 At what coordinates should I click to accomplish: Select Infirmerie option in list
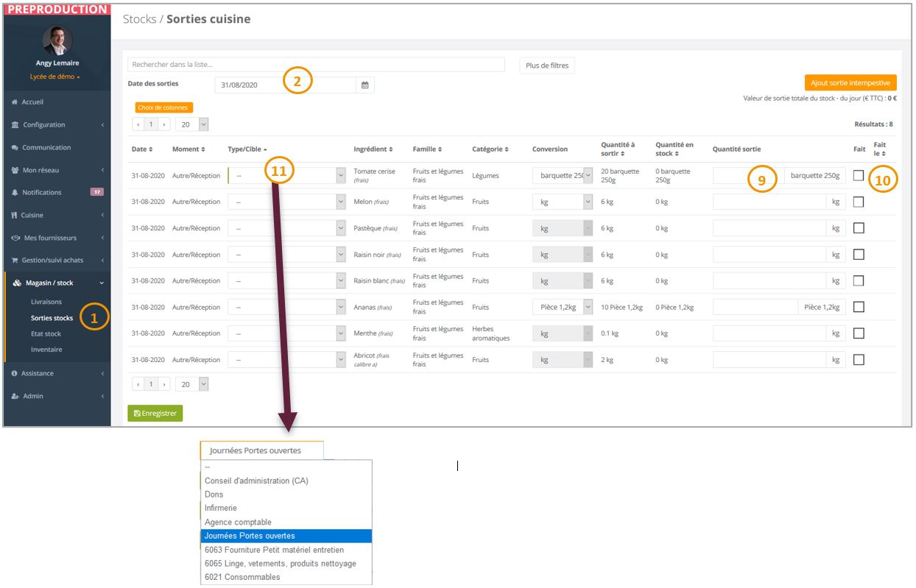click(286, 508)
